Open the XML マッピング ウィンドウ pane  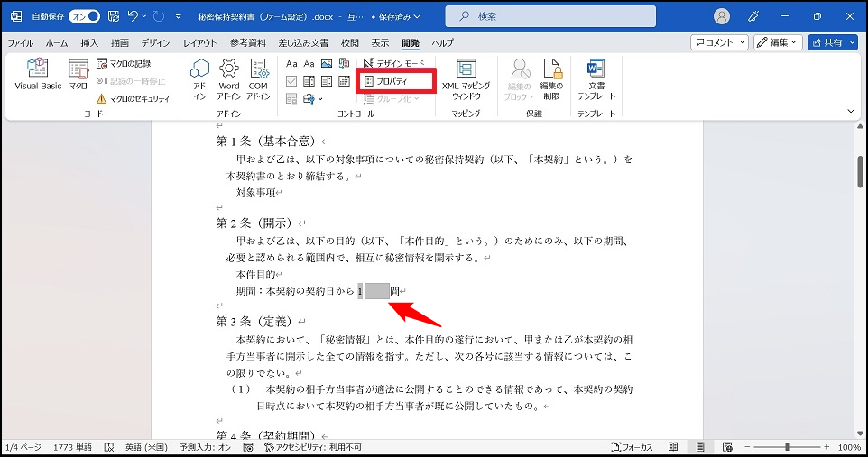coord(466,79)
